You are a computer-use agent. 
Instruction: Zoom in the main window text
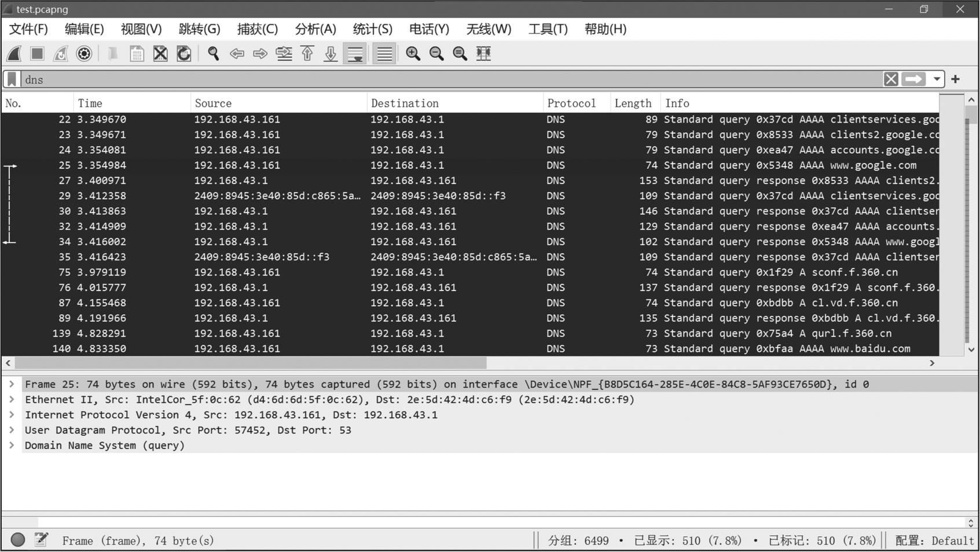pyautogui.click(x=413, y=54)
